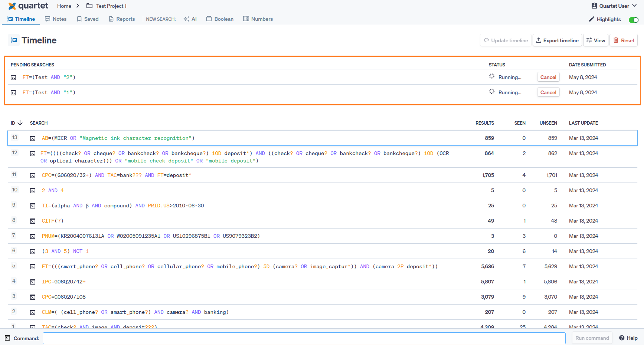Start a new Boolean search

click(220, 19)
